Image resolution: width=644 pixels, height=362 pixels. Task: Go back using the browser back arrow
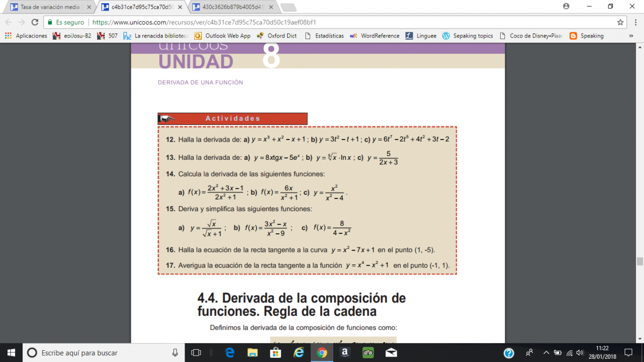pyautogui.click(x=9, y=22)
